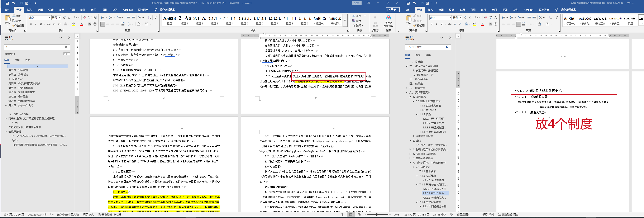Apply the 标题 1 style in left window
The image size is (644, 218).
[185, 20]
